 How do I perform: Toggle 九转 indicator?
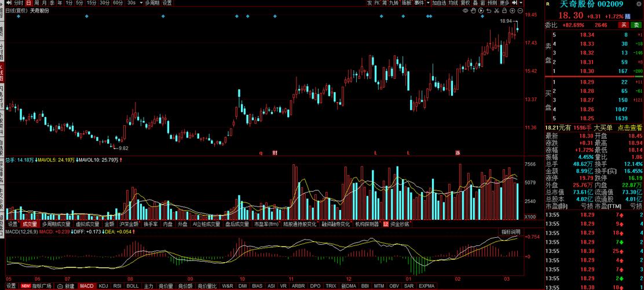394,3
